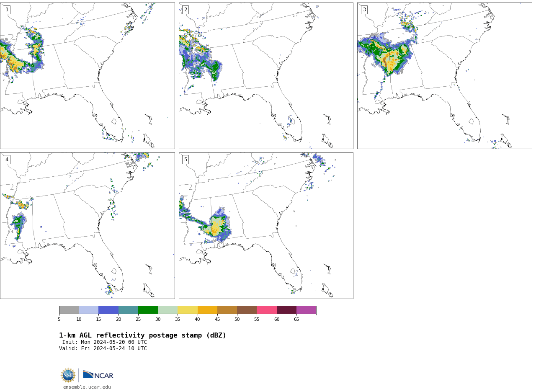
Task: Click the panel number 2 label
Action: point(186,10)
